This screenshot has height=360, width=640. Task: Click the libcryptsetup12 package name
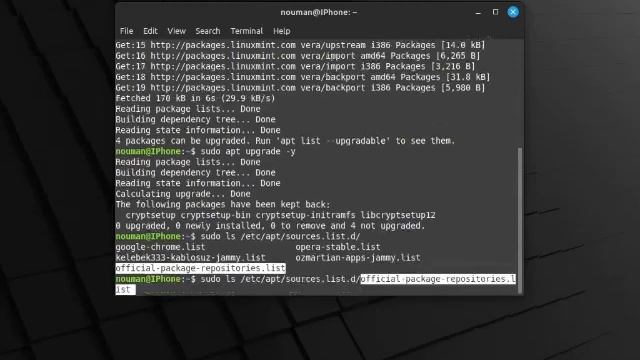[398, 215]
